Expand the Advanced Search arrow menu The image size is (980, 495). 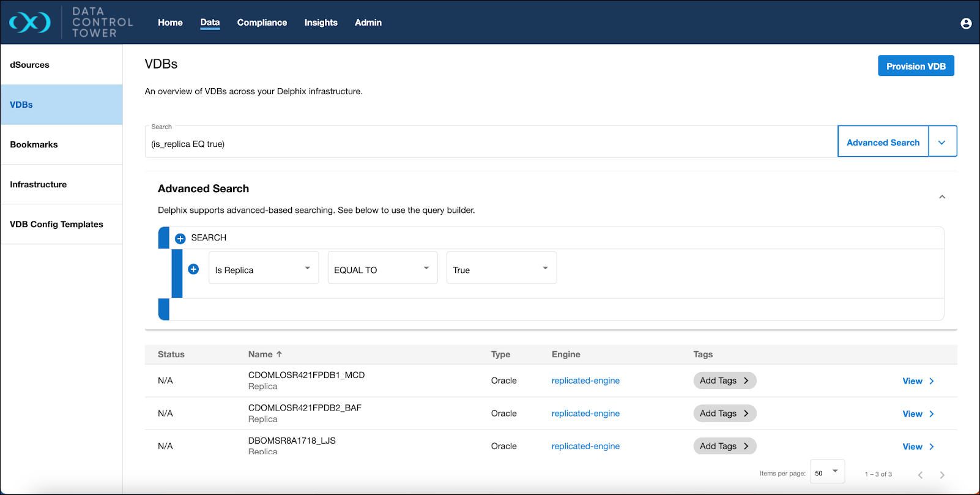pyautogui.click(x=942, y=143)
